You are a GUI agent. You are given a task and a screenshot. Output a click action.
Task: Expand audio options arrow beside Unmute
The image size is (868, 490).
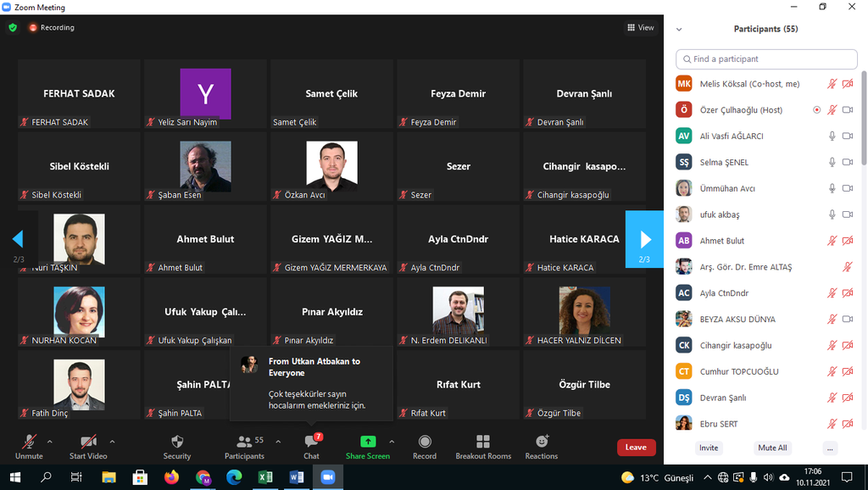click(x=50, y=442)
